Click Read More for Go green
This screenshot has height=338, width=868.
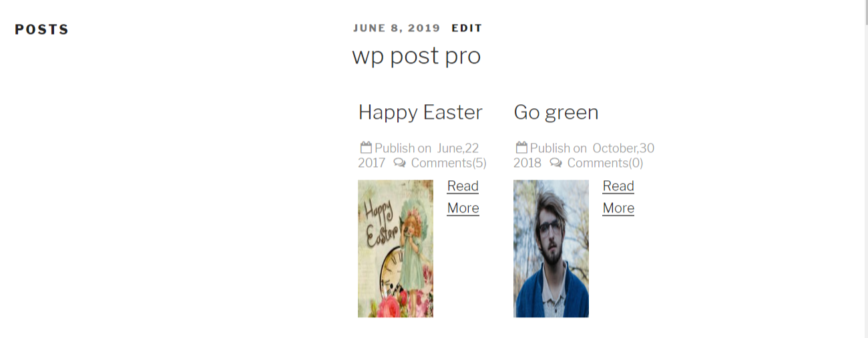coord(618,197)
